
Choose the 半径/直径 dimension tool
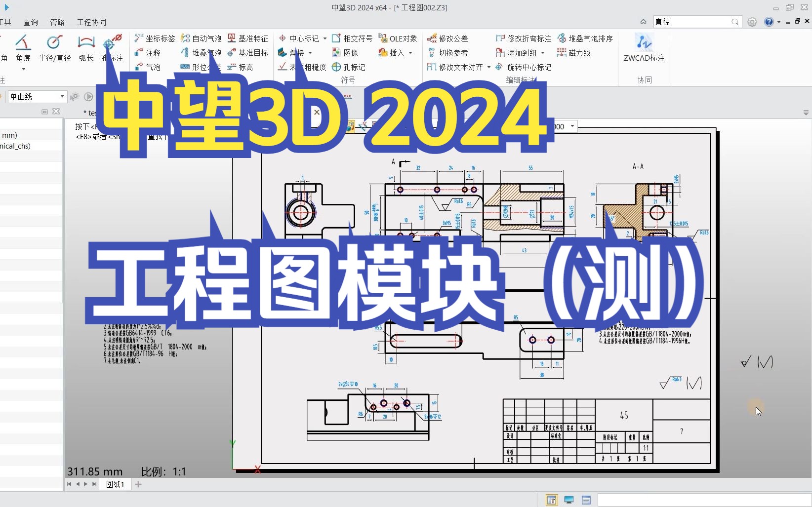tap(54, 48)
